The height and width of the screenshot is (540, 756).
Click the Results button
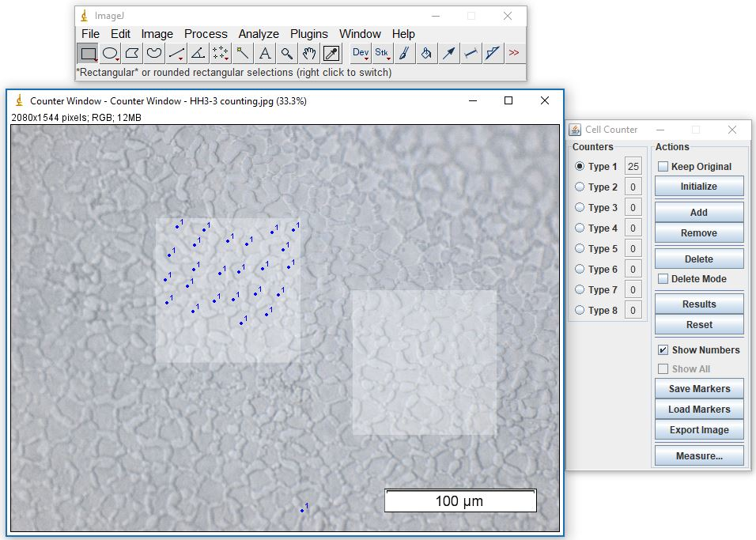(x=699, y=304)
